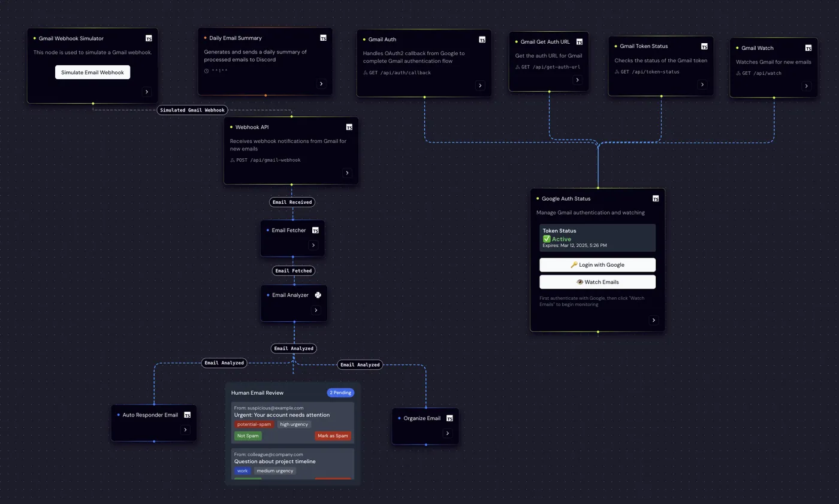Select the Email Received edge label
The image size is (839, 504).
coord(292,202)
